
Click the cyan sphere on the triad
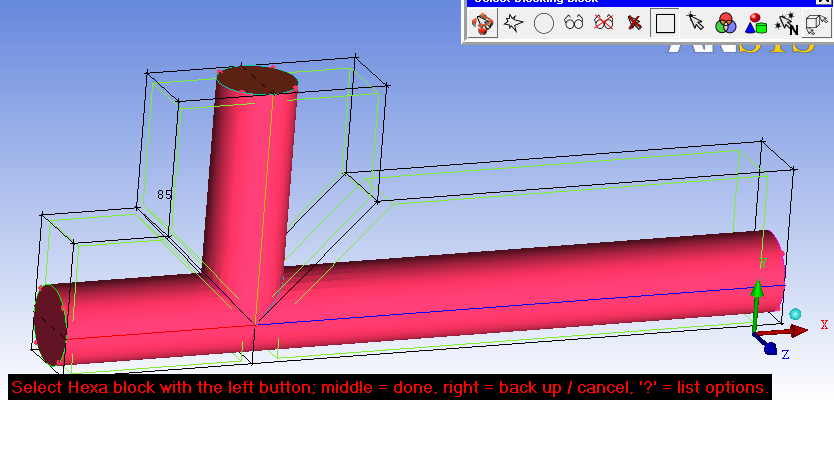795,314
